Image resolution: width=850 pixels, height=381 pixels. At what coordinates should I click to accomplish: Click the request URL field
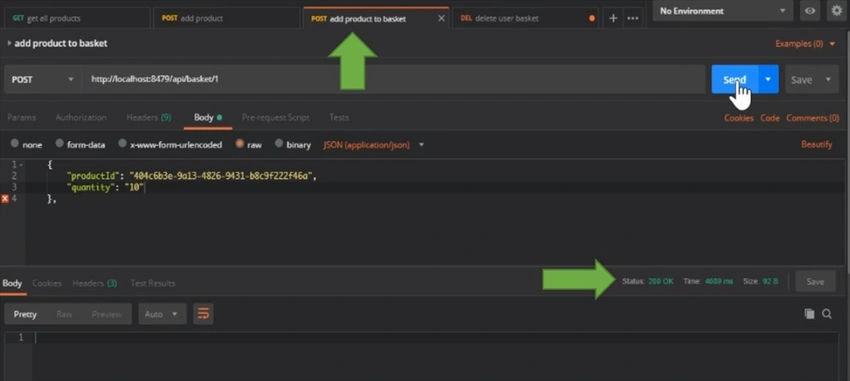394,79
